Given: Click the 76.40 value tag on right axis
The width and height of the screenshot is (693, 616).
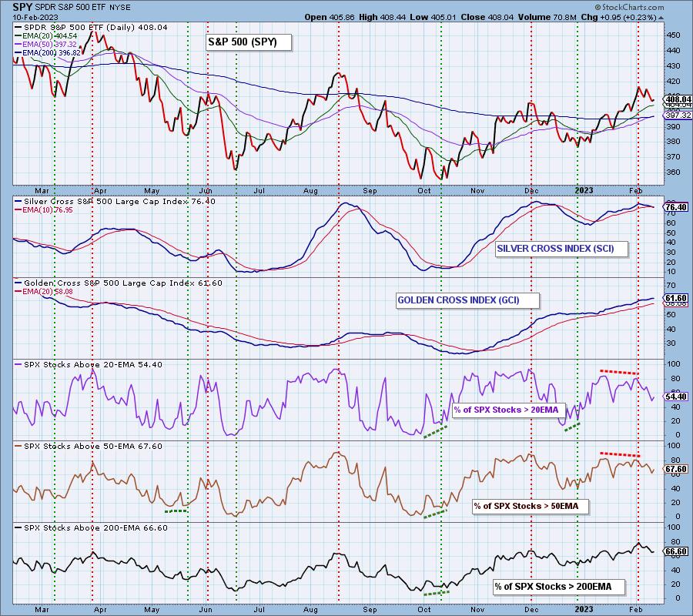Looking at the screenshot, I should [676, 207].
